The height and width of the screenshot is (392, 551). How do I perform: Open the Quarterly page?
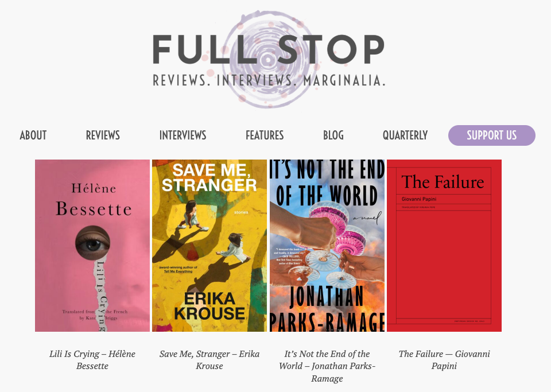405,135
